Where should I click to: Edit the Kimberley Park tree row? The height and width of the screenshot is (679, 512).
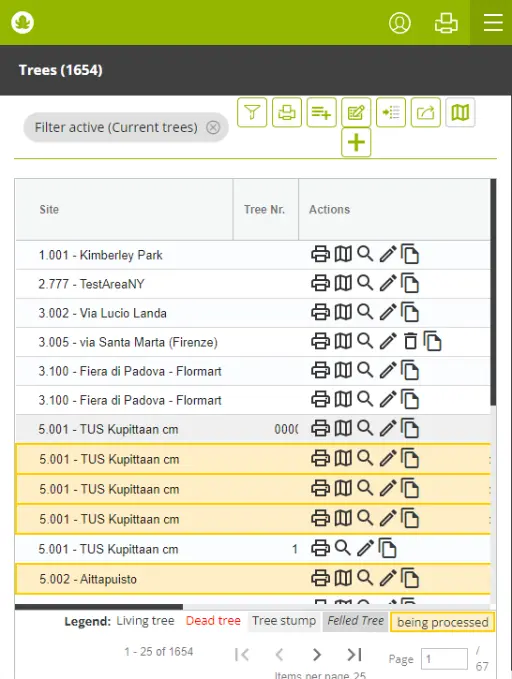[x=388, y=254]
